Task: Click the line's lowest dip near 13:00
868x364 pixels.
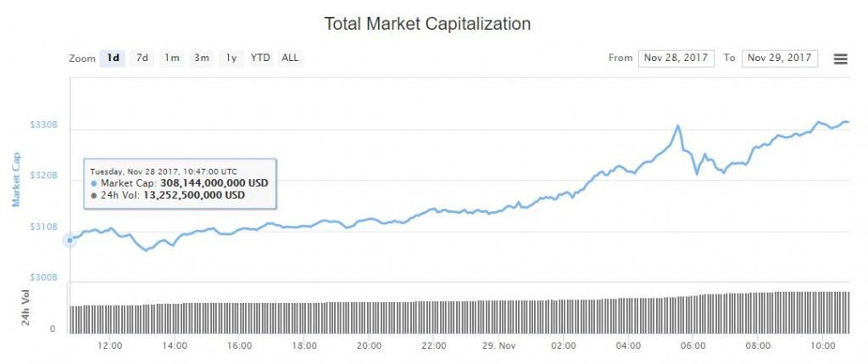Action: tap(145, 250)
